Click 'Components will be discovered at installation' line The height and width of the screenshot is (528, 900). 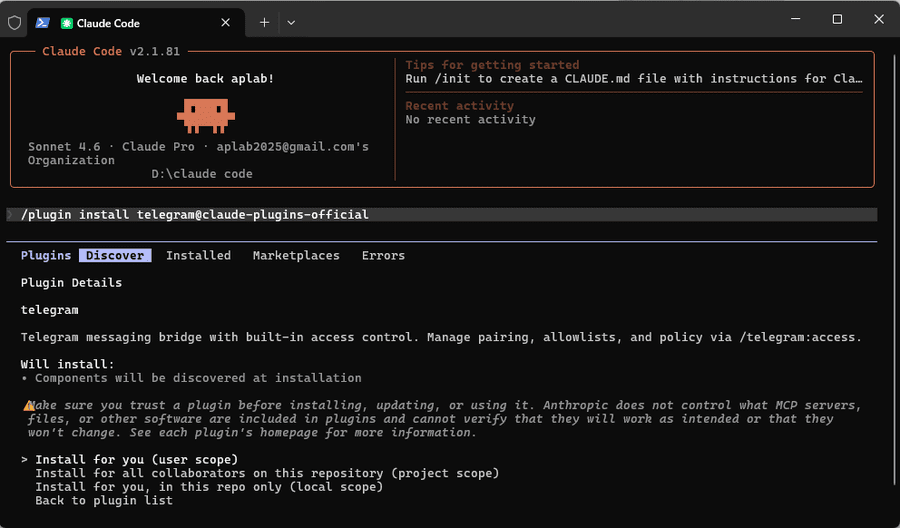pos(198,378)
